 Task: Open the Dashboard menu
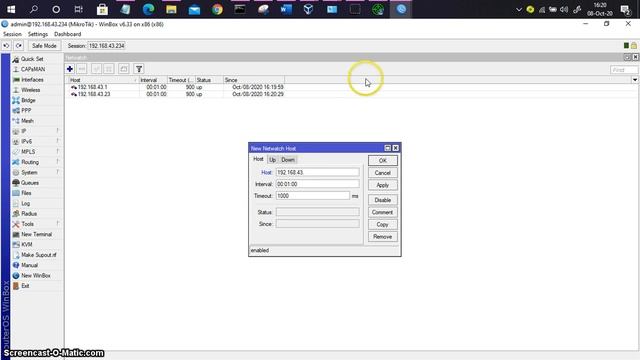click(67, 34)
